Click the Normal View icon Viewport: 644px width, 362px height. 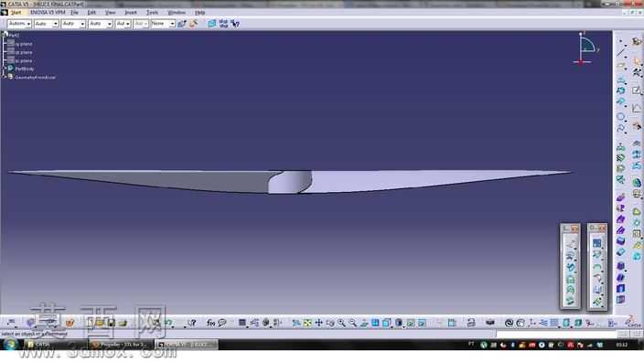[x=364, y=323]
